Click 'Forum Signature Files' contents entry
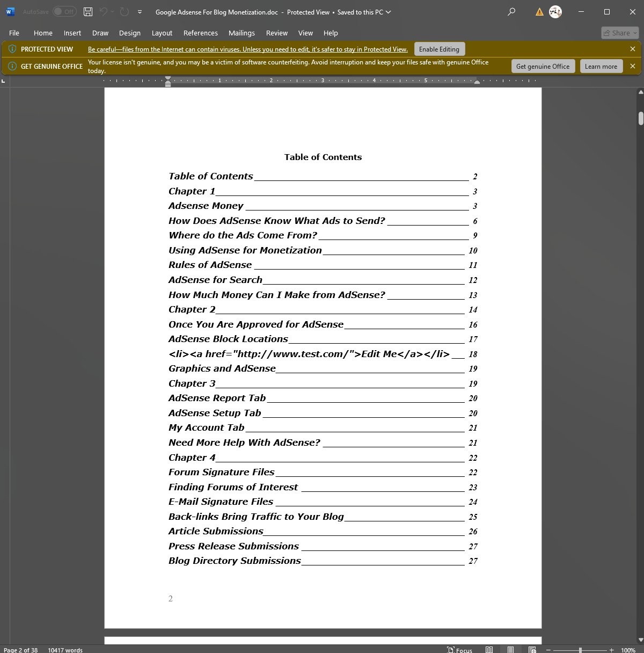 pyautogui.click(x=323, y=472)
